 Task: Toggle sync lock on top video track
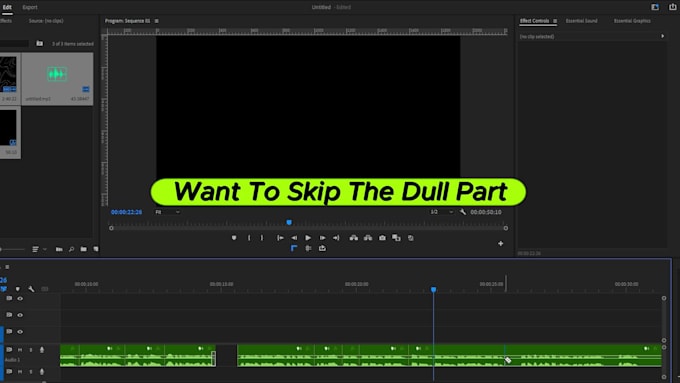pos(9,298)
